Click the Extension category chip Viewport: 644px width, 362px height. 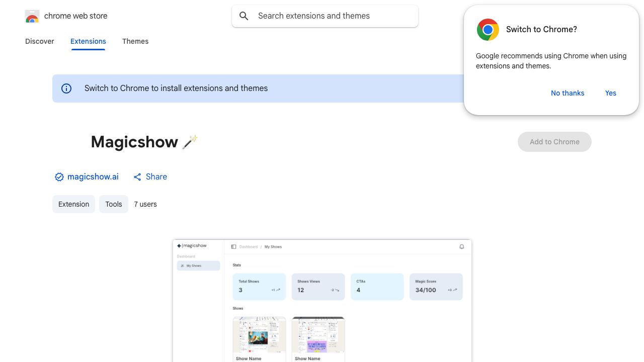[x=73, y=204]
